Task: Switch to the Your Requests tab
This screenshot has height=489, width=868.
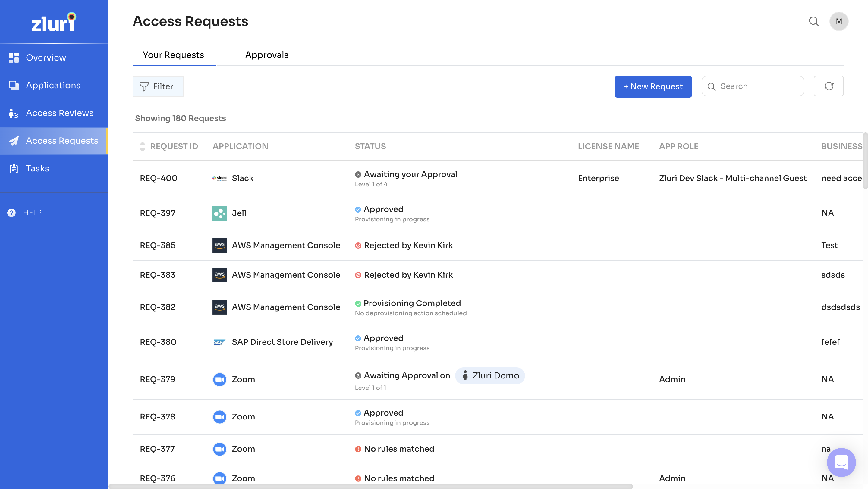Action: pos(174,55)
